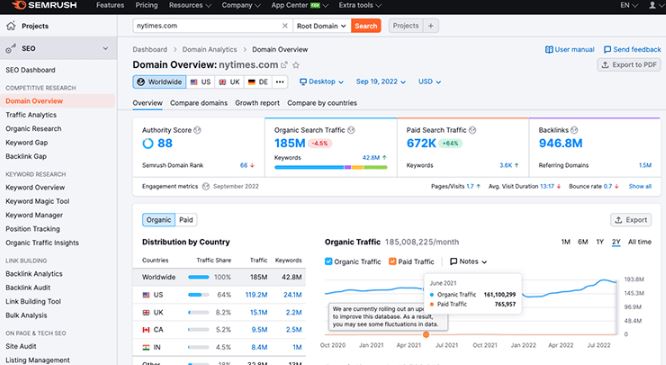The height and width of the screenshot is (365, 666).
Task: Add new project with plus icon
Action: 431,25
